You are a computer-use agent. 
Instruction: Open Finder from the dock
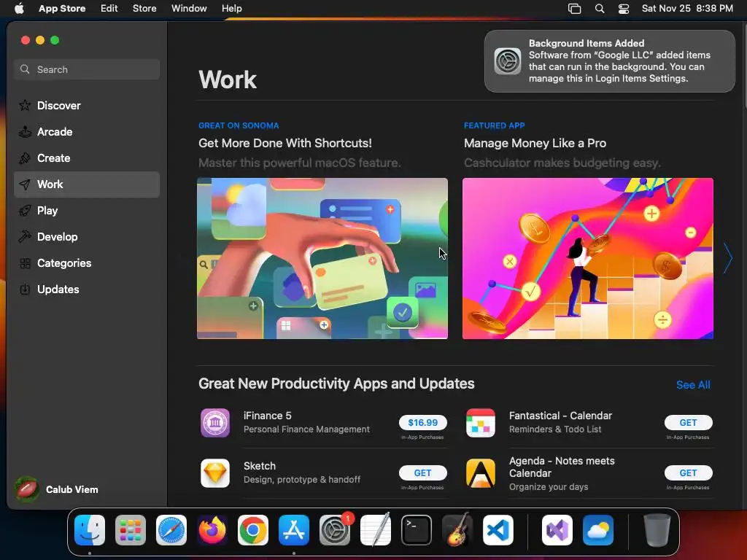click(x=90, y=529)
